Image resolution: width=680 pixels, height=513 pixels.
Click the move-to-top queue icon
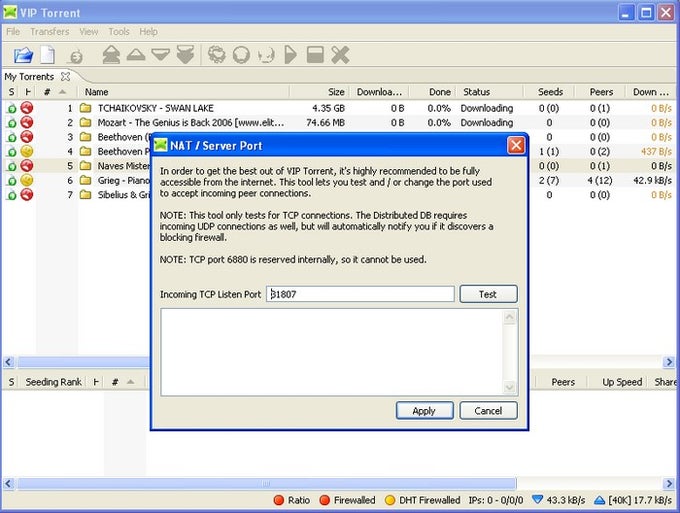(111, 55)
